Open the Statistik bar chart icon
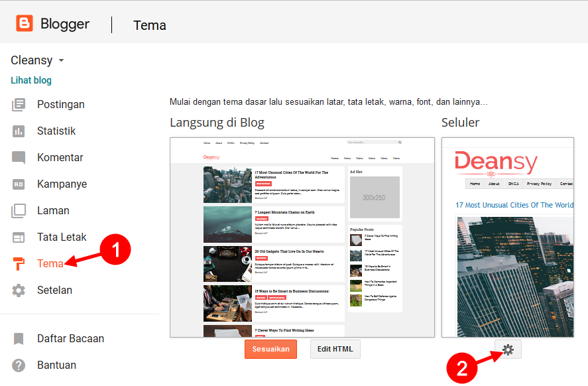588x386 pixels. point(19,131)
